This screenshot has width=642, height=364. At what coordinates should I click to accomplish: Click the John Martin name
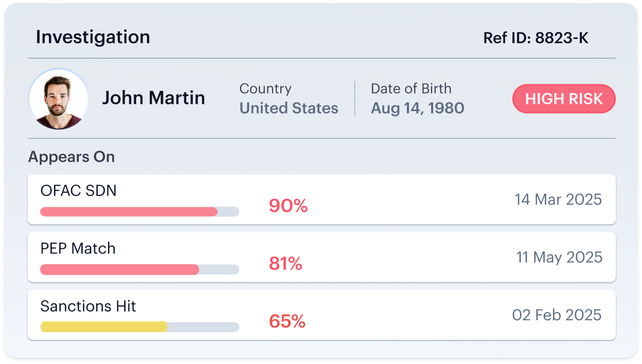coord(153,98)
